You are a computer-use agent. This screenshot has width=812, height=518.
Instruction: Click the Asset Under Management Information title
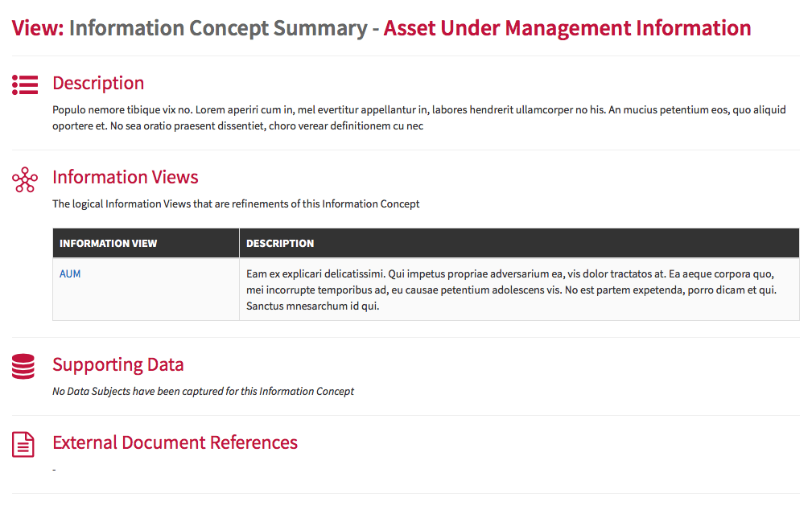(x=567, y=28)
